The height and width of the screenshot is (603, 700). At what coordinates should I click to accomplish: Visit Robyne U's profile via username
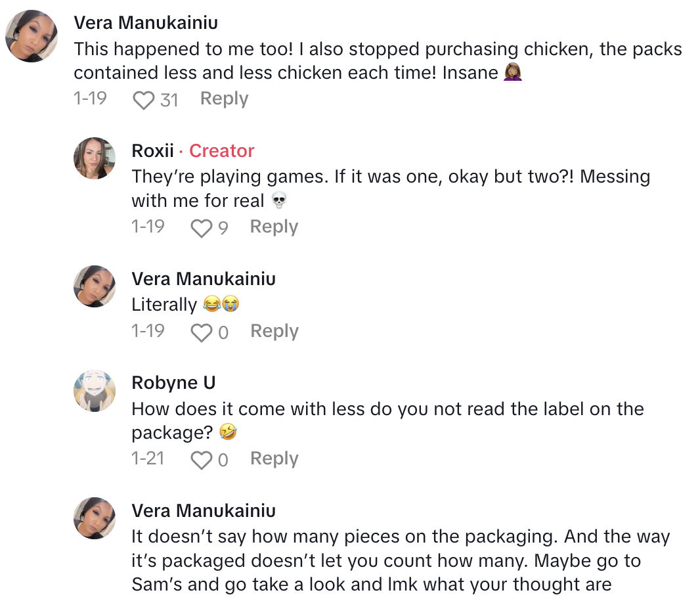coord(173,383)
